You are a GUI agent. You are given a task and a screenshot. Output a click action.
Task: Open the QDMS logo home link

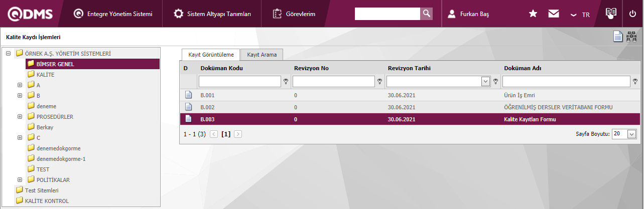coord(30,14)
